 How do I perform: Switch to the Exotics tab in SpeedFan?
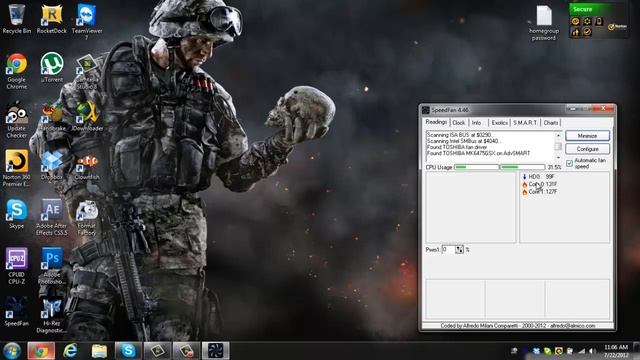(x=499, y=122)
